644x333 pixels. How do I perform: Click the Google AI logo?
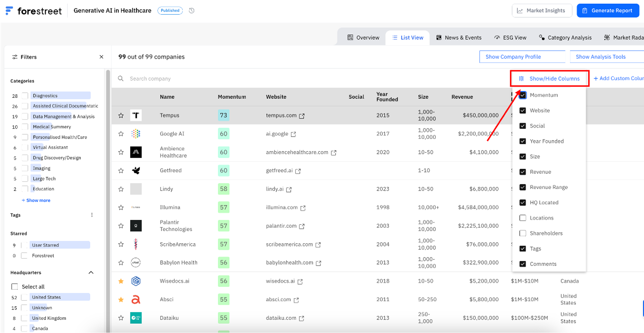136,134
